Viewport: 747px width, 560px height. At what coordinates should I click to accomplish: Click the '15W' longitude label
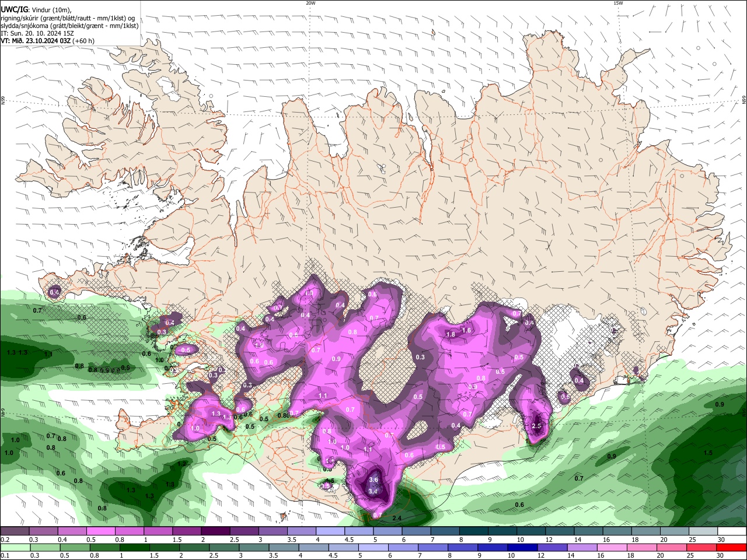[618, 3]
